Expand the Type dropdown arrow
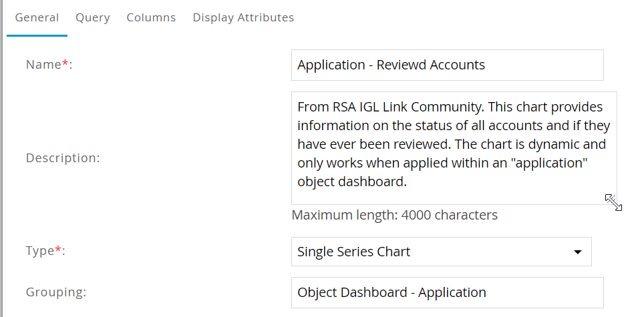This screenshot has width=644, height=317. [577, 252]
